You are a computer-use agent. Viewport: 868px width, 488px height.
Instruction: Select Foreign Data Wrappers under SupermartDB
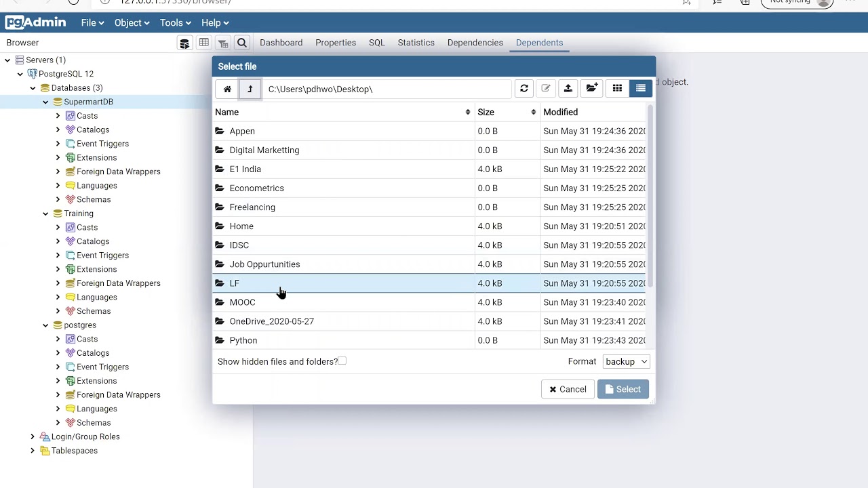click(x=118, y=171)
